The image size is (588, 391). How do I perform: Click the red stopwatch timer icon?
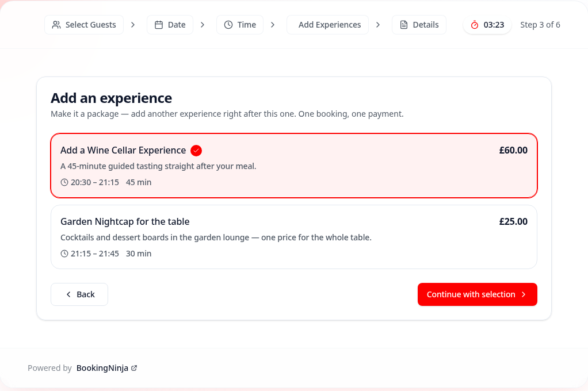tap(475, 25)
